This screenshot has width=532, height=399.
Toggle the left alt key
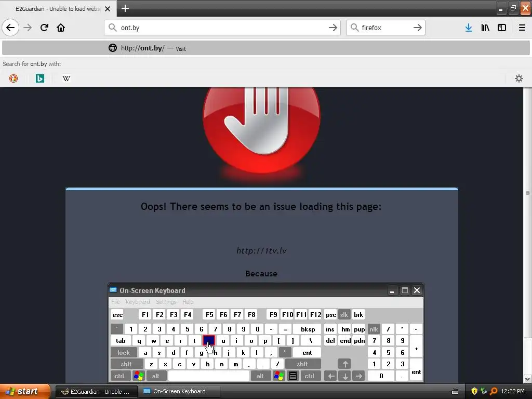(x=156, y=376)
